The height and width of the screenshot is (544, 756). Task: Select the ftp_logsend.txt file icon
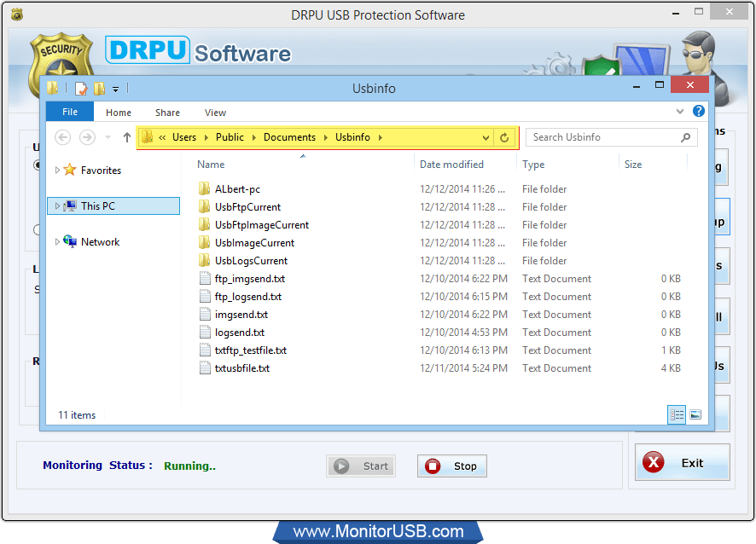click(x=205, y=297)
